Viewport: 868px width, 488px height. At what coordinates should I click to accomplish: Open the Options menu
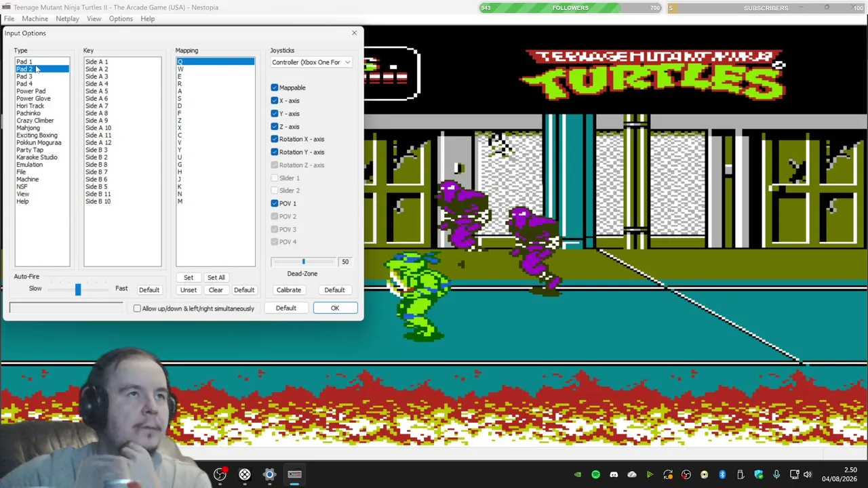click(x=121, y=19)
